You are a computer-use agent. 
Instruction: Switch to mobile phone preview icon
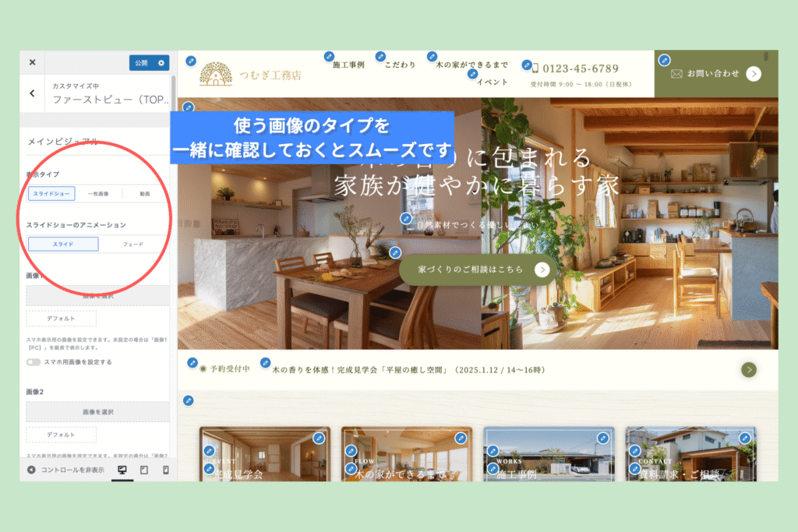tap(165, 470)
